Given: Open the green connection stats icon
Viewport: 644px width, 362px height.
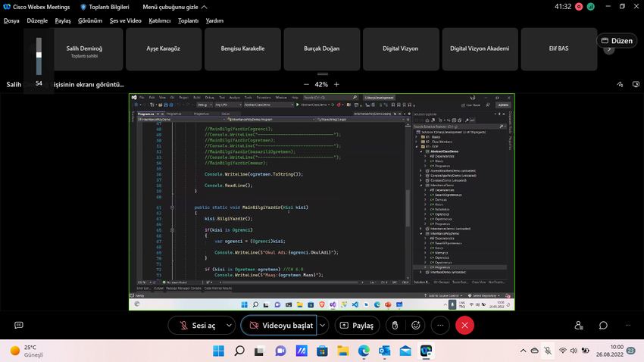Looking at the screenshot, I should tap(591, 7).
